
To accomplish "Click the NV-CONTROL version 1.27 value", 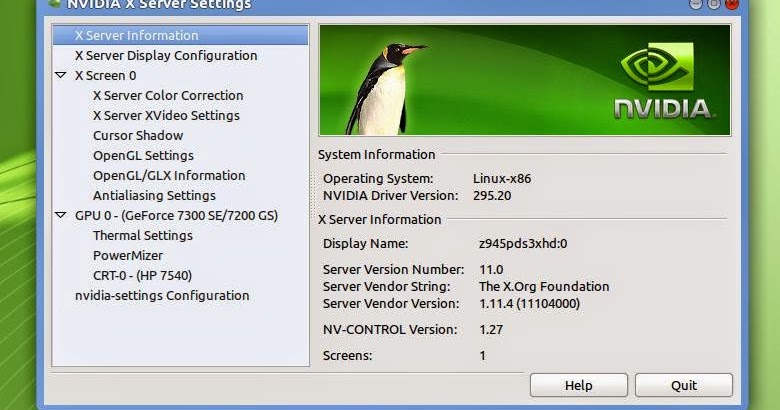I will pyautogui.click(x=491, y=329).
